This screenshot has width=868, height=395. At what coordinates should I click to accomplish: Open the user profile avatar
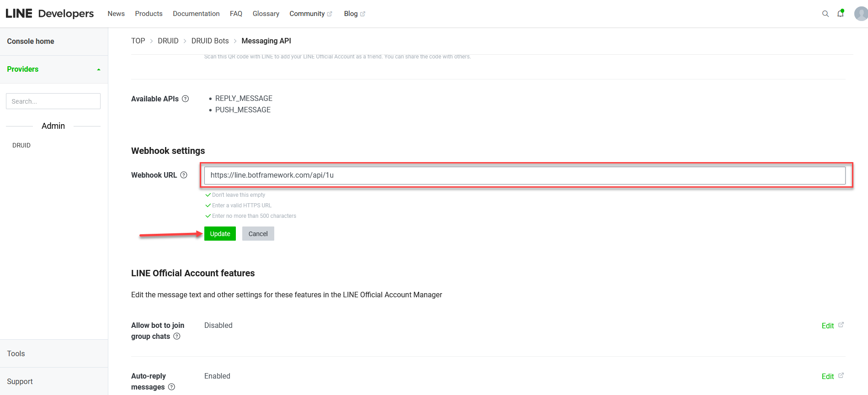pos(861,14)
